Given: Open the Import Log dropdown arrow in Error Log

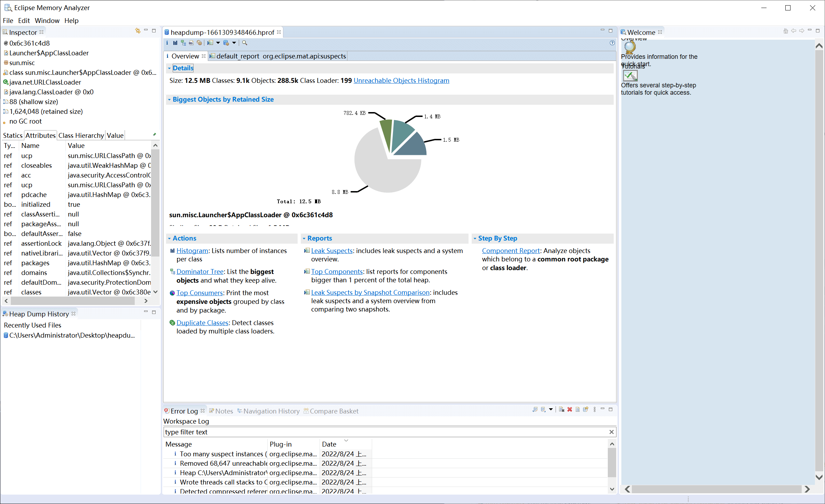Looking at the screenshot, I should point(551,409).
